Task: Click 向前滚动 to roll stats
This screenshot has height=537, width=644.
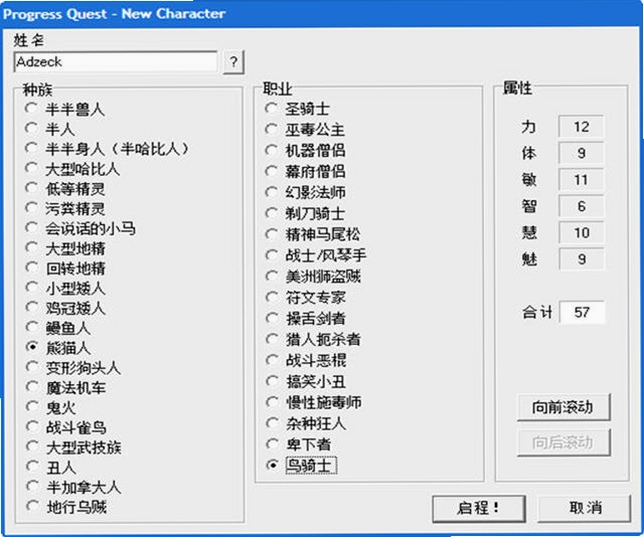Action: click(563, 407)
